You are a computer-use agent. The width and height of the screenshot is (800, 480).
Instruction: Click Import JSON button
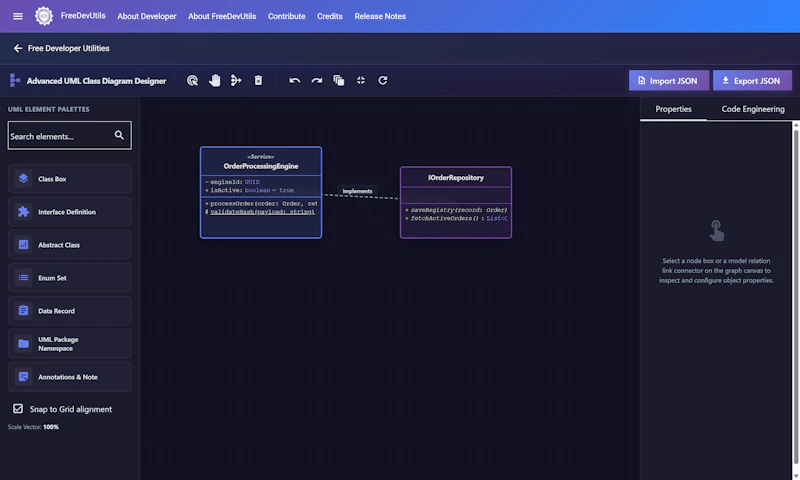pyautogui.click(x=669, y=81)
